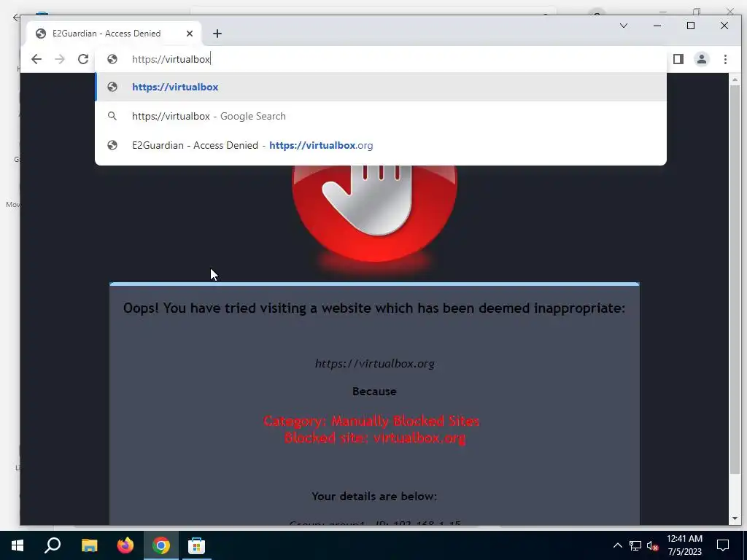
Task: Go back using the browser back arrow
Action: (36, 59)
